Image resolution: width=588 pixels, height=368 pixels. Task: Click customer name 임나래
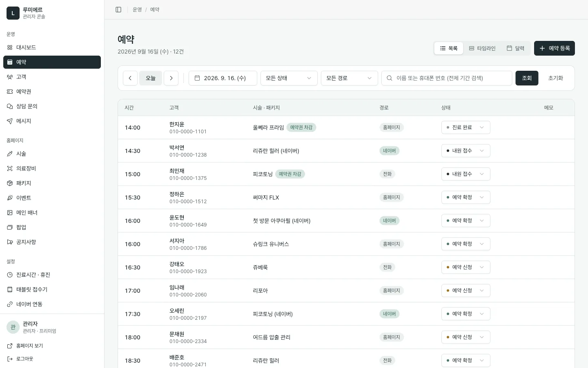click(x=177, y=287)
